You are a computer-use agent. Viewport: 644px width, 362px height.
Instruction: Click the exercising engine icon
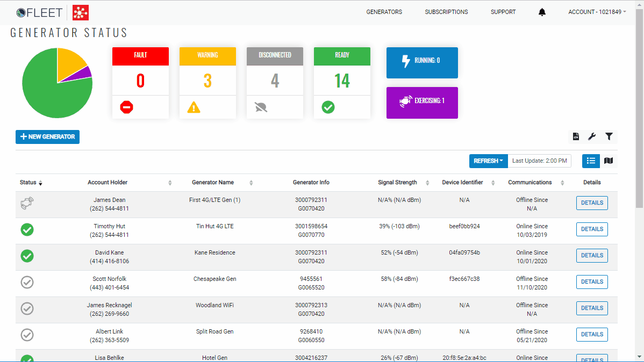pos(406,101)
